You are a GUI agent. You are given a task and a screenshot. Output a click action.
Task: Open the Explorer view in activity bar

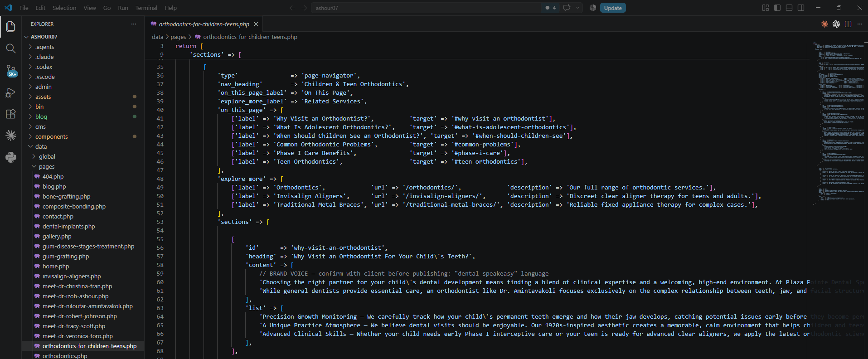(11, 27)
